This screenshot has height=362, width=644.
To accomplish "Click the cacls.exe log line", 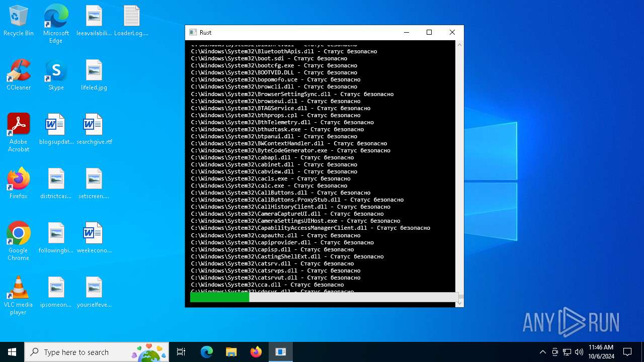I will click(271, 178).
